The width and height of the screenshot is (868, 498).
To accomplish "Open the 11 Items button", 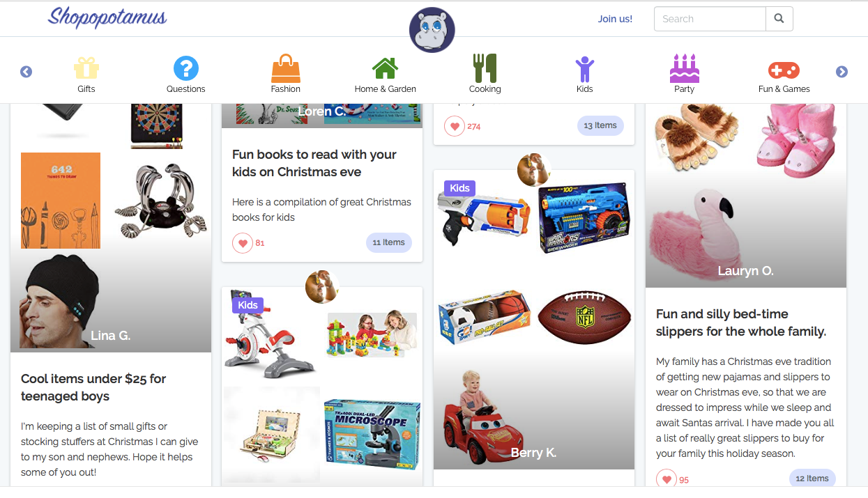I will (x=389, y=242).
